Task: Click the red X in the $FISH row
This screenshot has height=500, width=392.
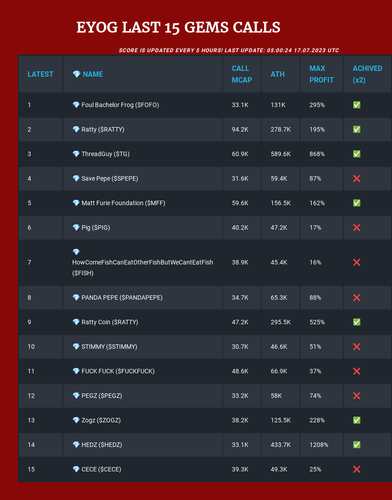Action: tap(357, 262)
